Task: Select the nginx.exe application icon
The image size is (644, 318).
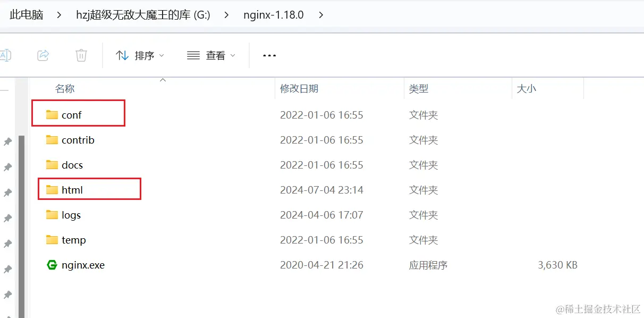Action: point(52,265)
